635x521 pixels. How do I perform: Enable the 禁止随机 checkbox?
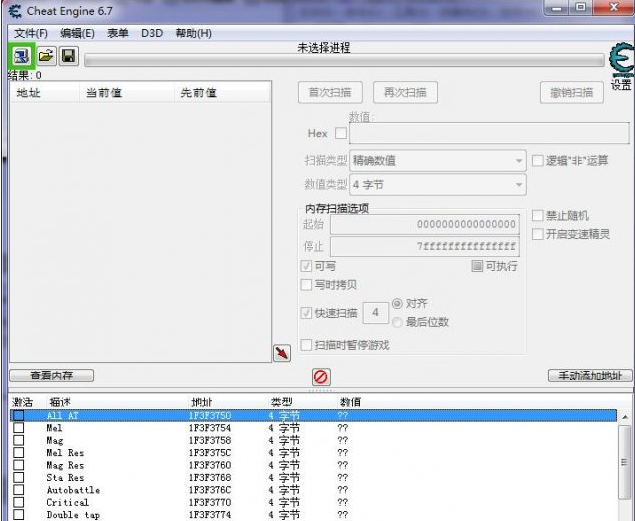click(537, 215)
